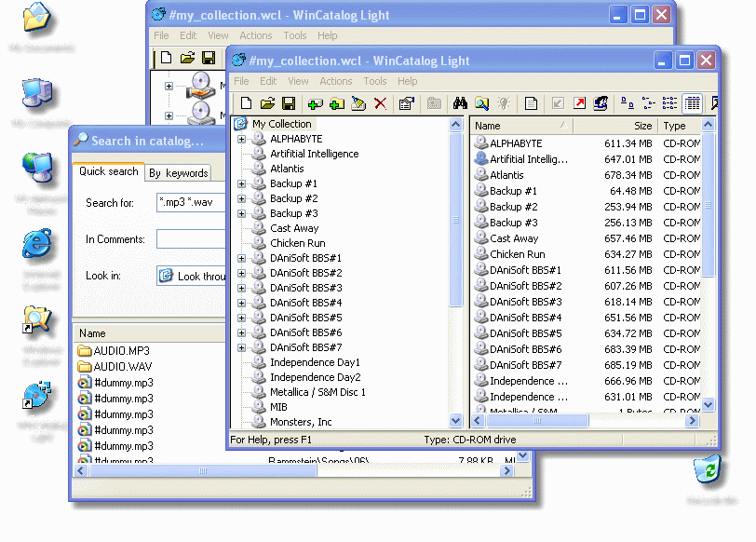The width and height of the screenshot is (756, 542).
Task: Select the details view mode icon
Action: tap(693, 103)
